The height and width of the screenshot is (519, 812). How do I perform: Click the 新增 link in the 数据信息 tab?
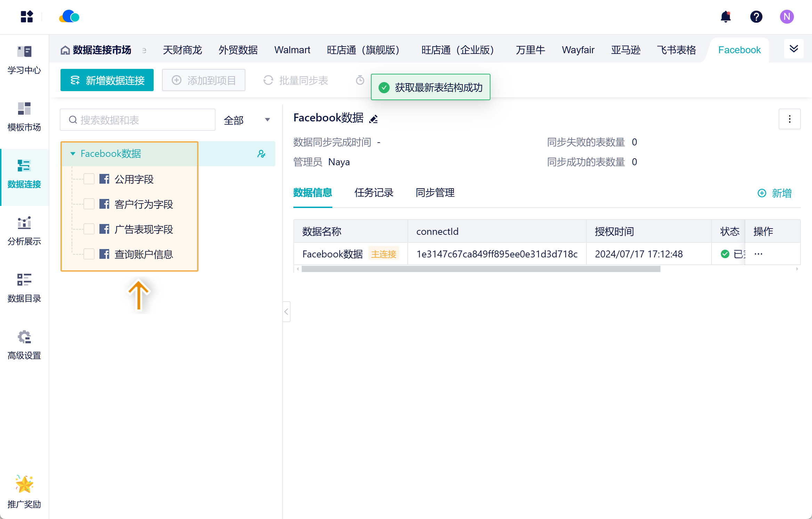tap(774, 193)
